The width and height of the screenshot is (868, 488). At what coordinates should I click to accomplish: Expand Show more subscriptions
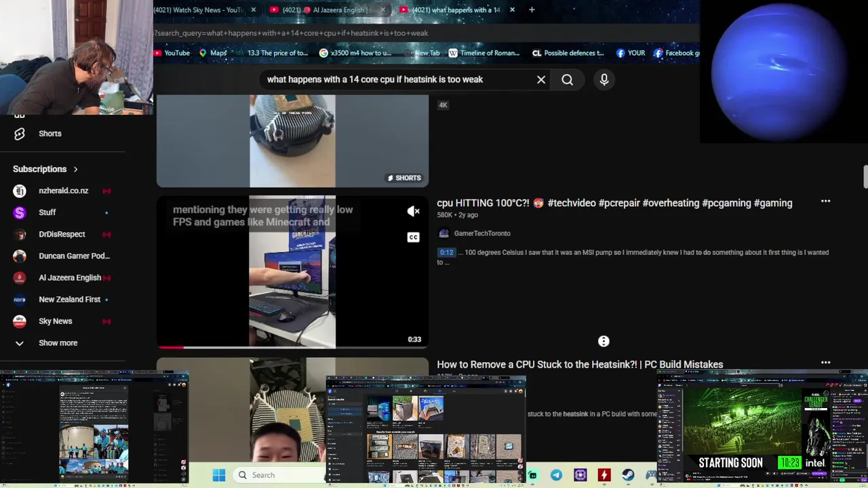click(x=58, y=343)
